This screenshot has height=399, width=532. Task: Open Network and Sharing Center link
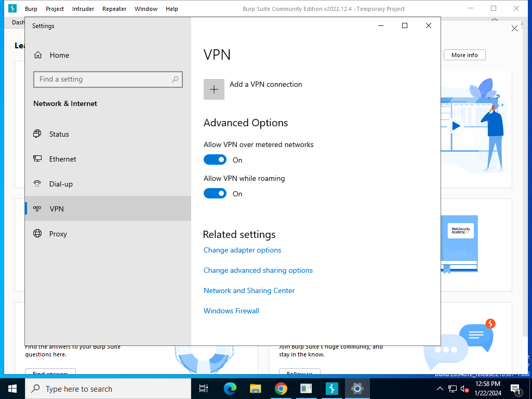click(x=249, y=290)
